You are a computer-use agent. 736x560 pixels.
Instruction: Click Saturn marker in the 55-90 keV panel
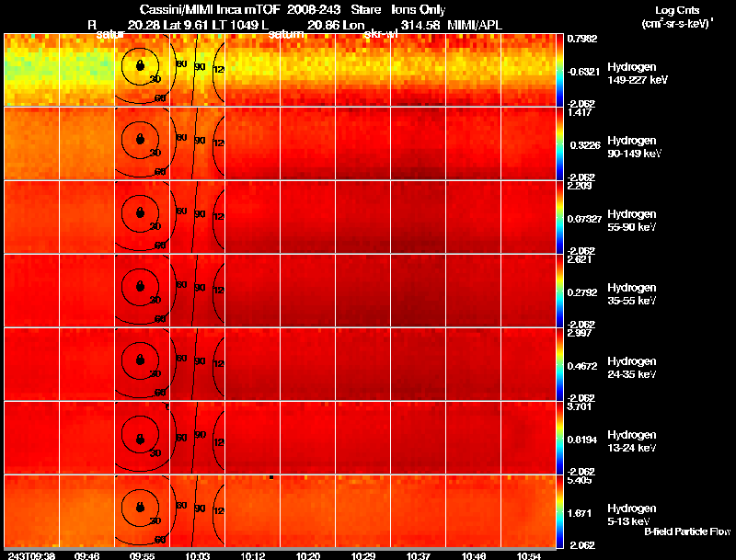(x=140, y=212)
